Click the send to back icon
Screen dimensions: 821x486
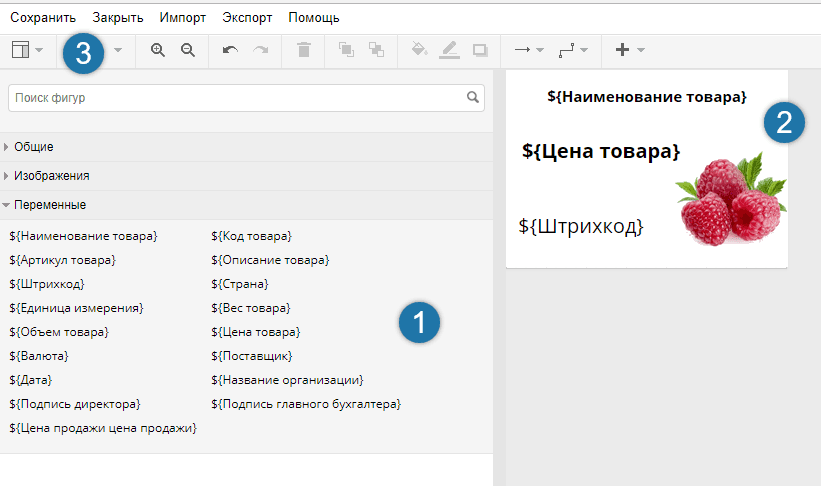pos(376,50)
